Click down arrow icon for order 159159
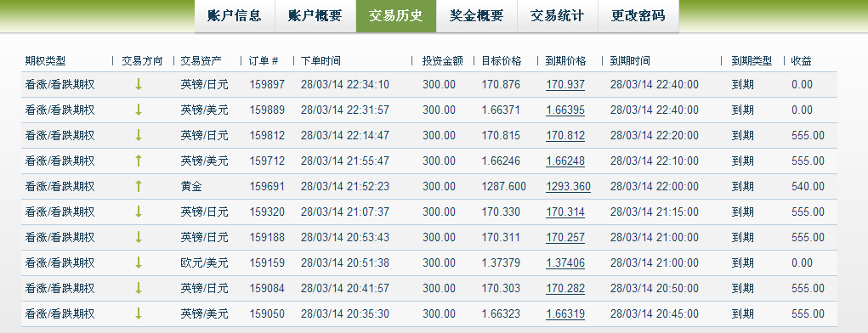The height and width of the screenshot is (333, 868). (x=139, y=262)
